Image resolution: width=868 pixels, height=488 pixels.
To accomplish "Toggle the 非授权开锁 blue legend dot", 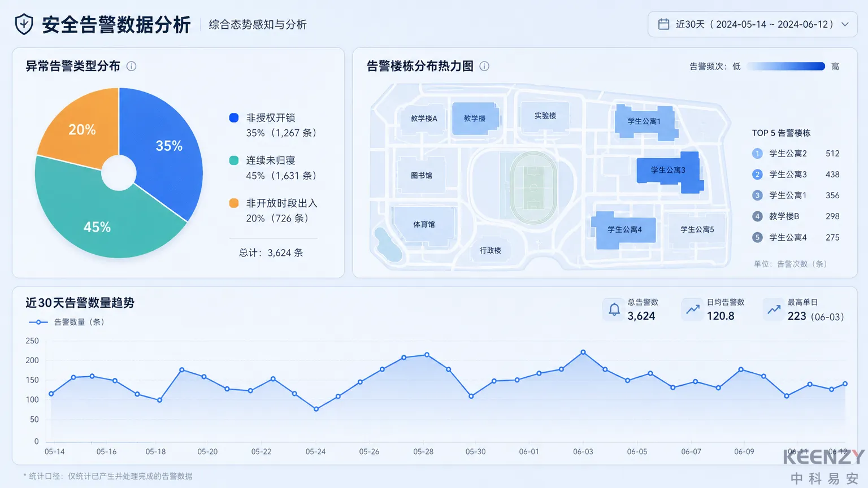I will (x=234, y=117).
